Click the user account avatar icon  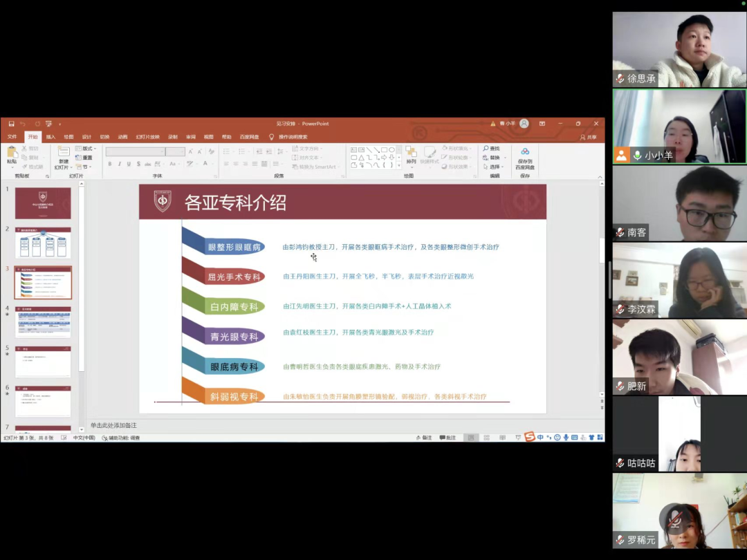524,124
